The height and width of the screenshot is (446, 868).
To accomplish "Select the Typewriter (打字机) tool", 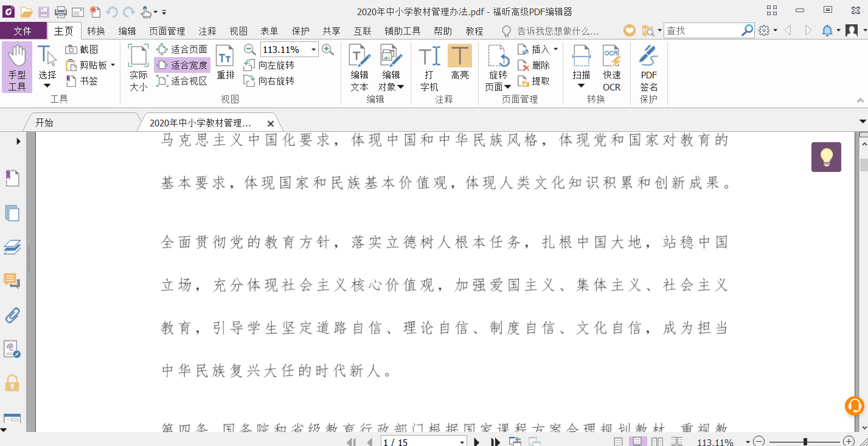I will 429,68.
